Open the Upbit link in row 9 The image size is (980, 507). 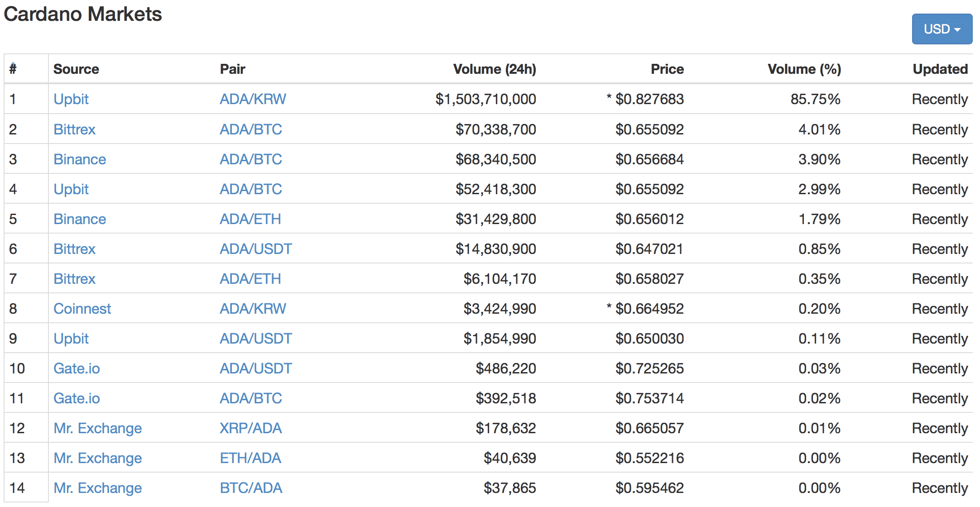tap(71, 339)
